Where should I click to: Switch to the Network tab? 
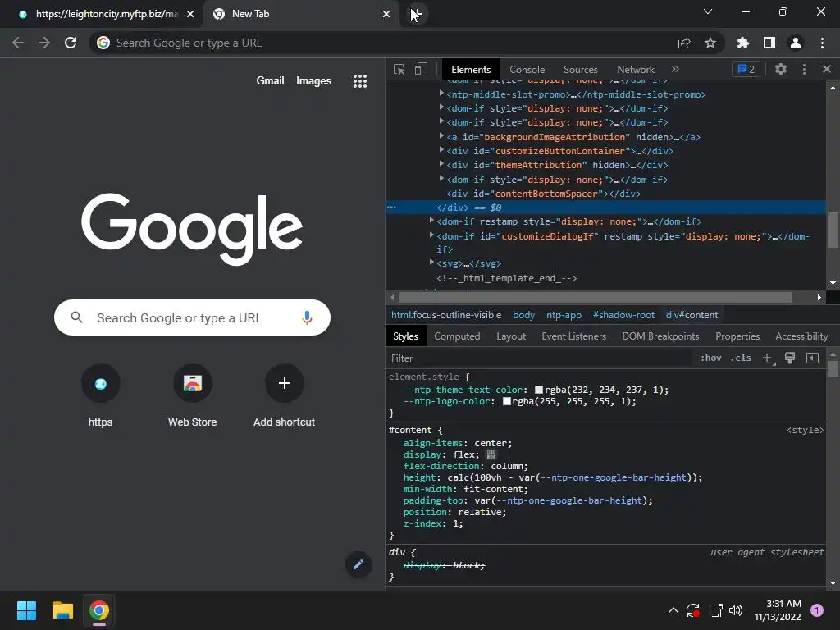(636, 70)
